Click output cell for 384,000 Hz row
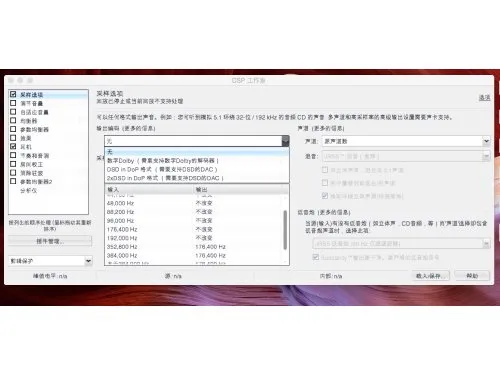 pyautogui.click(x=210, y=255)
